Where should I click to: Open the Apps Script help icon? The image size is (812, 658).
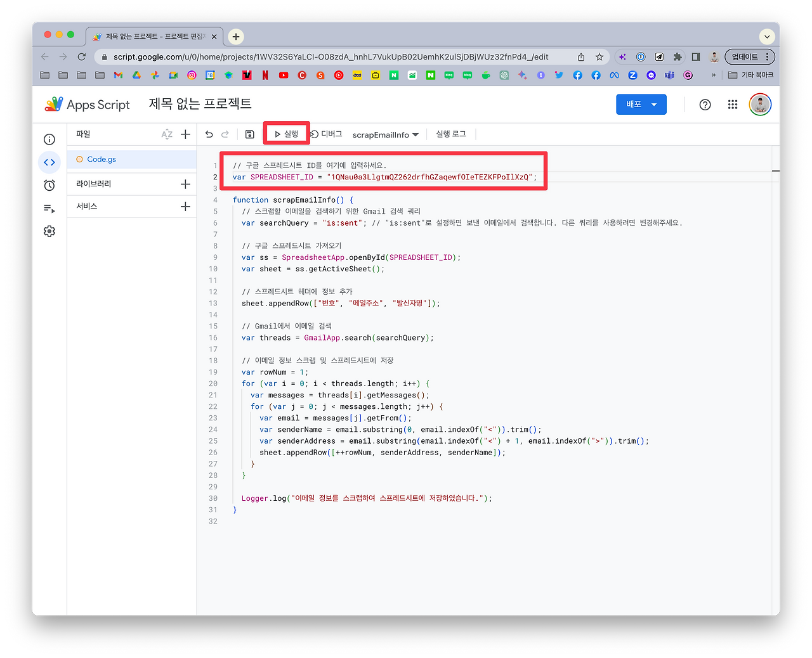705,105
